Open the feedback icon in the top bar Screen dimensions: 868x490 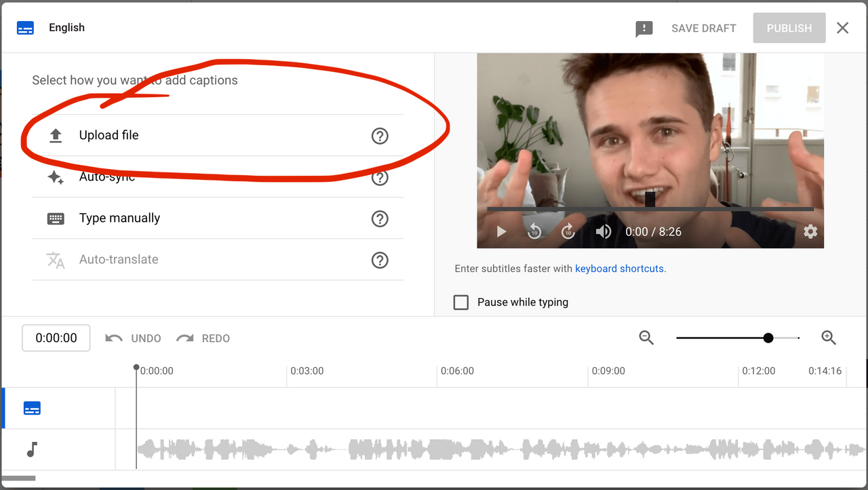[x=644, y=29]
